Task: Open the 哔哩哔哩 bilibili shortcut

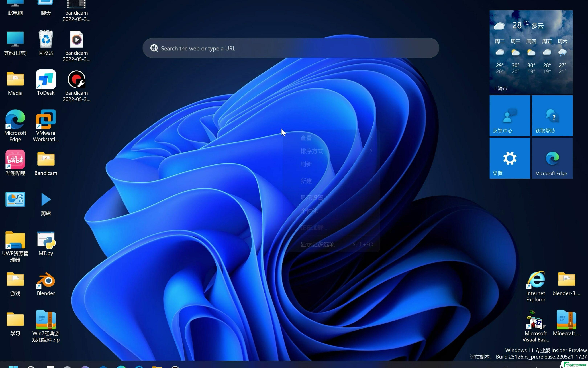Action: tap(15, 163)
